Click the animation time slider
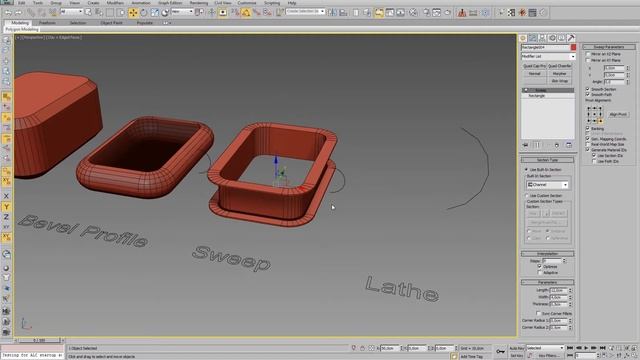Screen dimensions: 640x360 pyautogui.click(x=40, y=340)
